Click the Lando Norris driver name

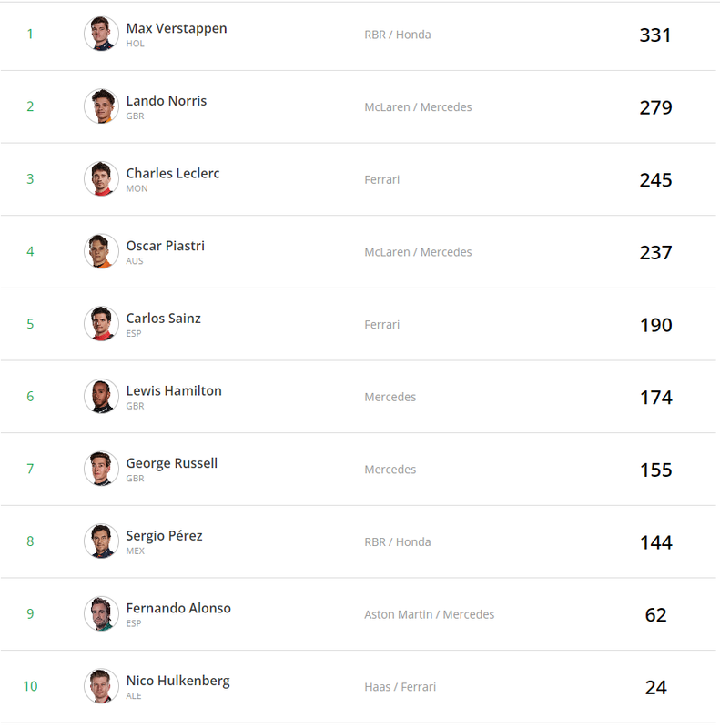[x=167, y=101]
